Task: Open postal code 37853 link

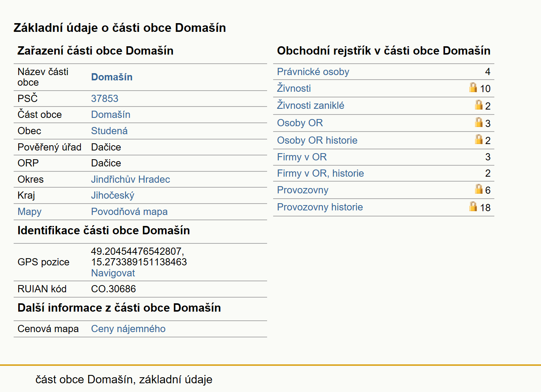Action: [x=105, y=99]
